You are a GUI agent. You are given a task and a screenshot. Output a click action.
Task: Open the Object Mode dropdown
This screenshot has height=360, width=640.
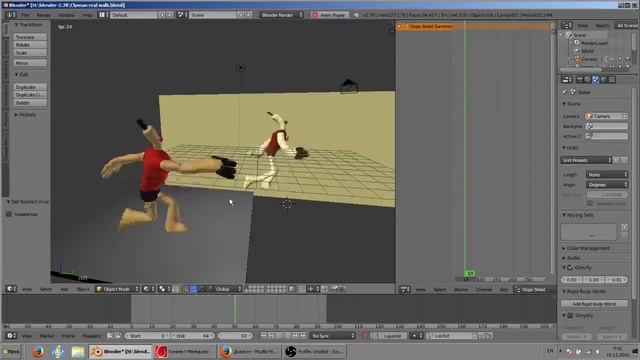click(117, 289)
